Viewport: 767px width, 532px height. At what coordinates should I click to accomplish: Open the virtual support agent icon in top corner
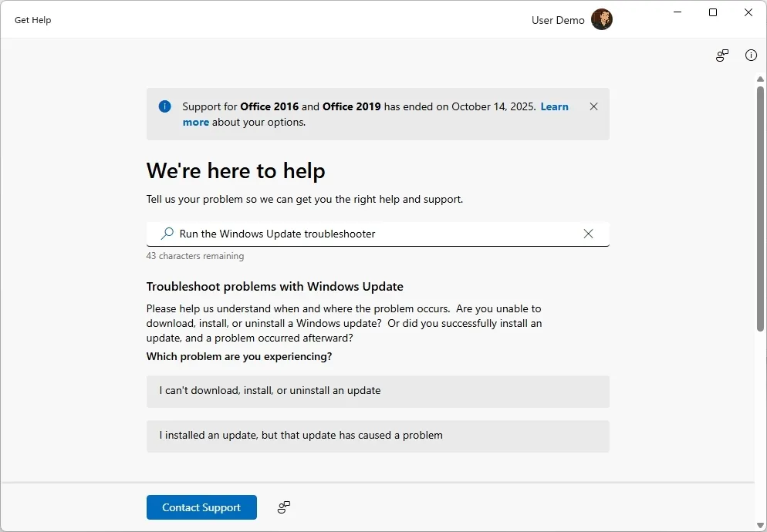721,55
